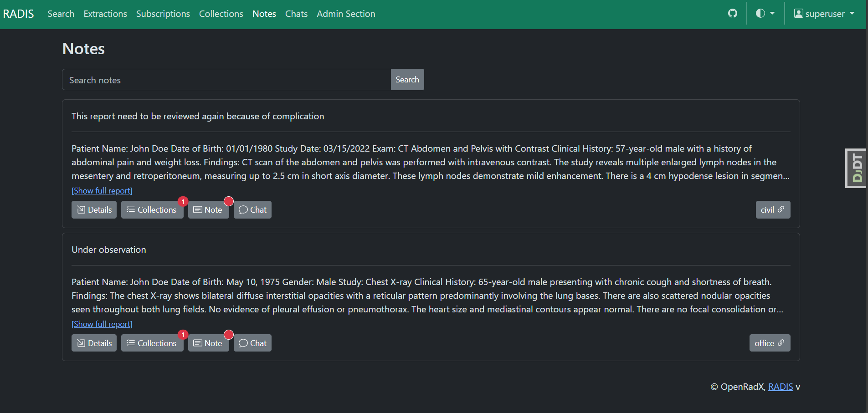Toggle the DJDT debug toolbar panel
Viewport: 868px width, 413px height.
pyautogui.click(x=856, y=168)
